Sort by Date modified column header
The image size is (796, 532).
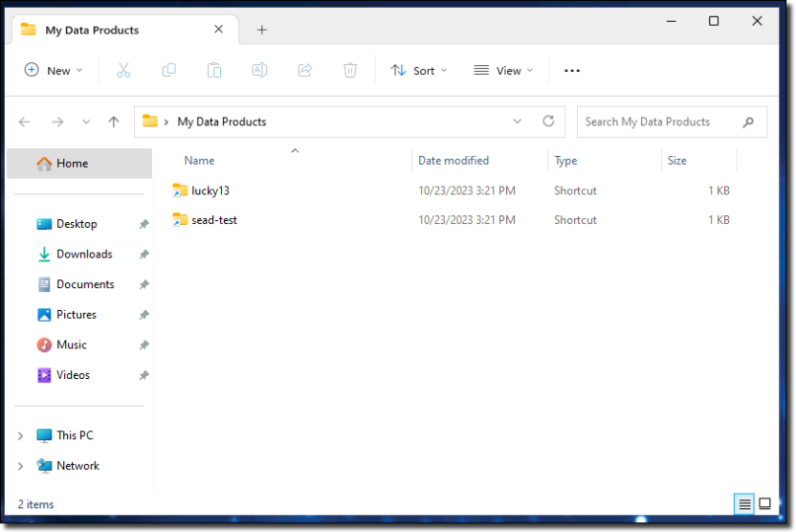[x=453, y=161]
